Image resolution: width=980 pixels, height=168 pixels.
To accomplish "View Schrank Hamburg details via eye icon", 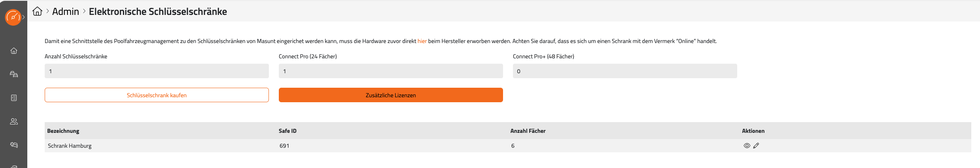I will [x=747, y=146].
